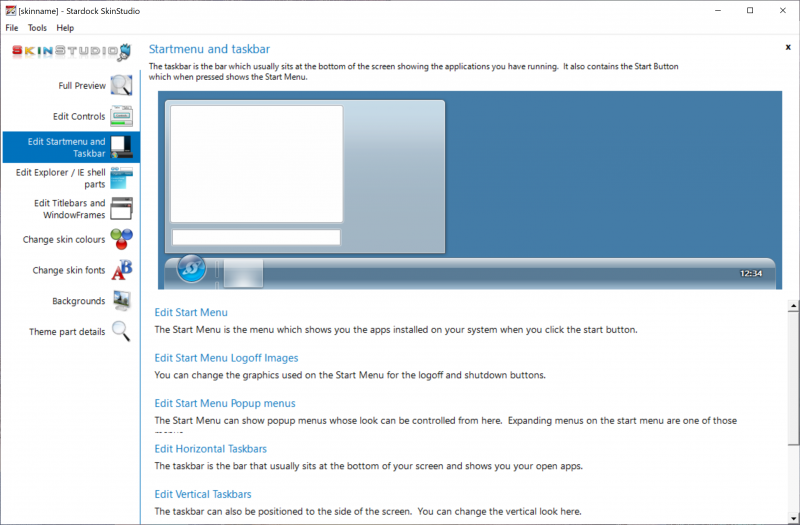Open the File menu

coord(12,28)
